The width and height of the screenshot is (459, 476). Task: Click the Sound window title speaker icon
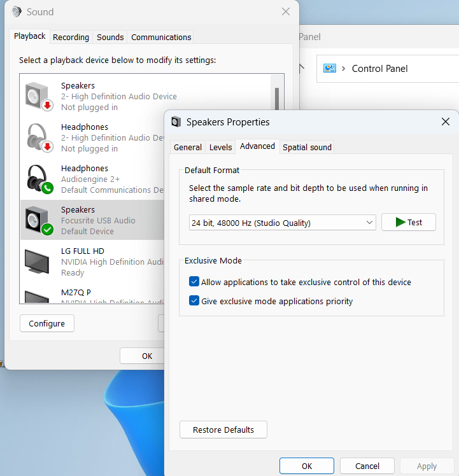coord(17,12)
